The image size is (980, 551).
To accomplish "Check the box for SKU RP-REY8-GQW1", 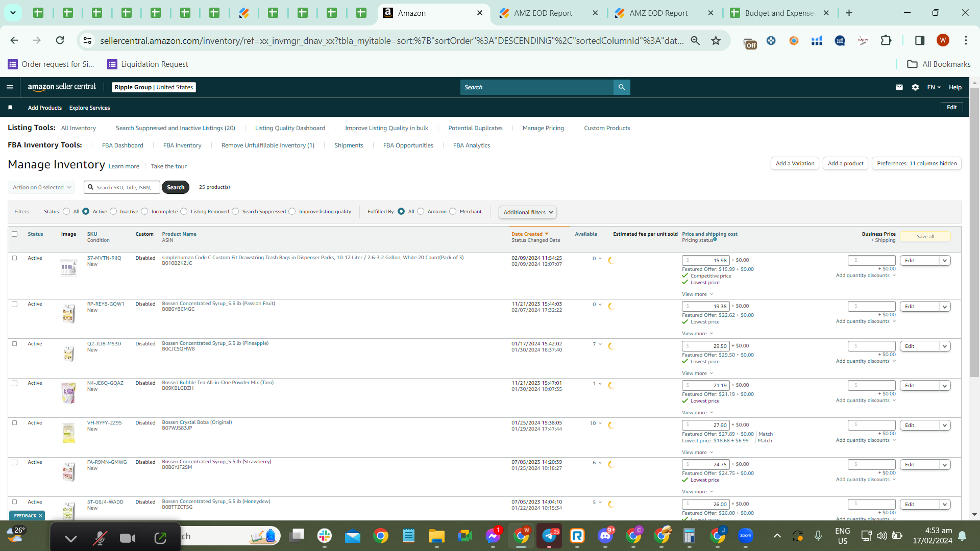I will coord(15,304).
